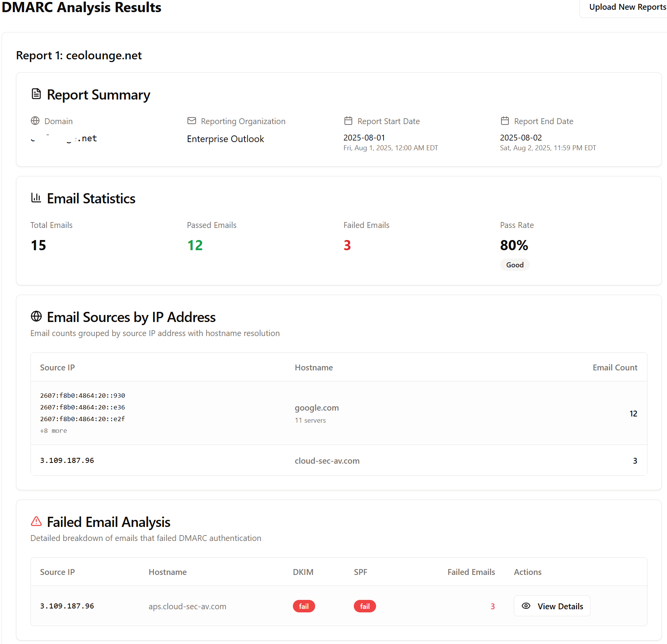Click the Email Count column header

615,367
